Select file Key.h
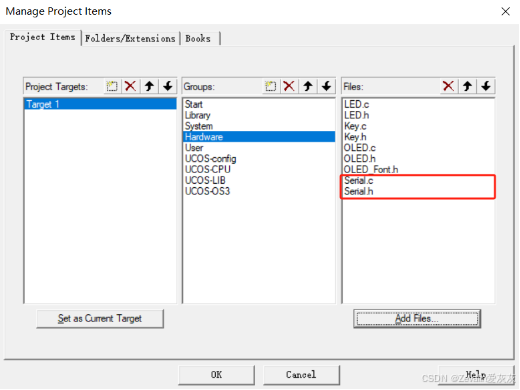The height and width of the screenshot is (390, 520). click(418, 137)
